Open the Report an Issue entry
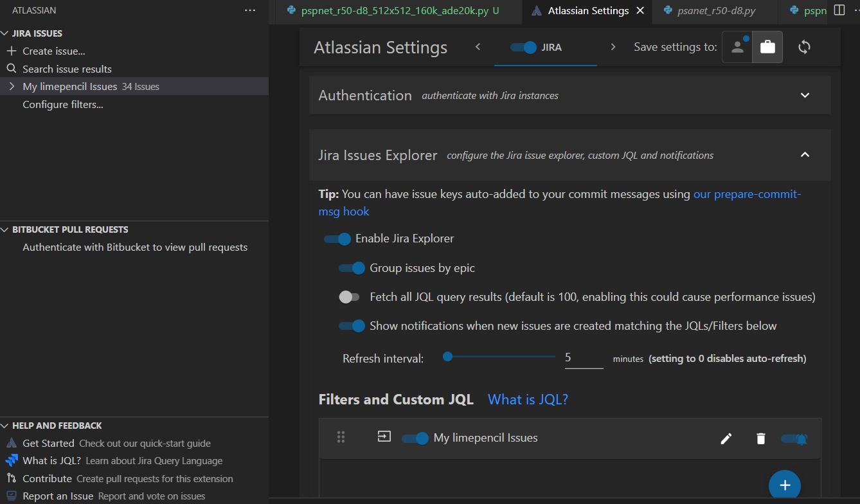Screen dimensions: 860x504 coord(134,496)
